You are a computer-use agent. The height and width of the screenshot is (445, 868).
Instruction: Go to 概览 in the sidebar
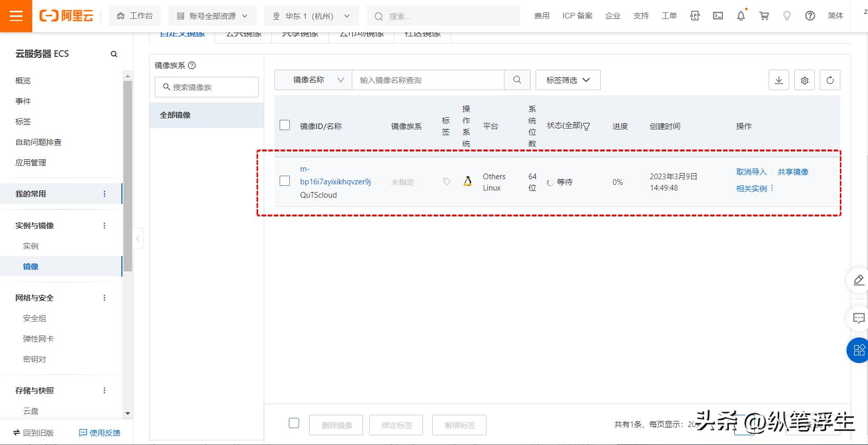[23, 80]
